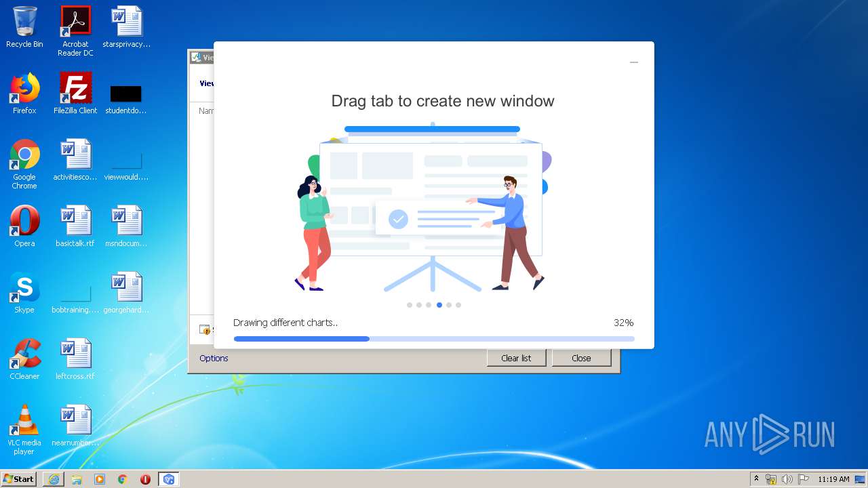Open leftcross.rtf document icon
The height and width of the screenshot is (488, 868).
point(75,359)
